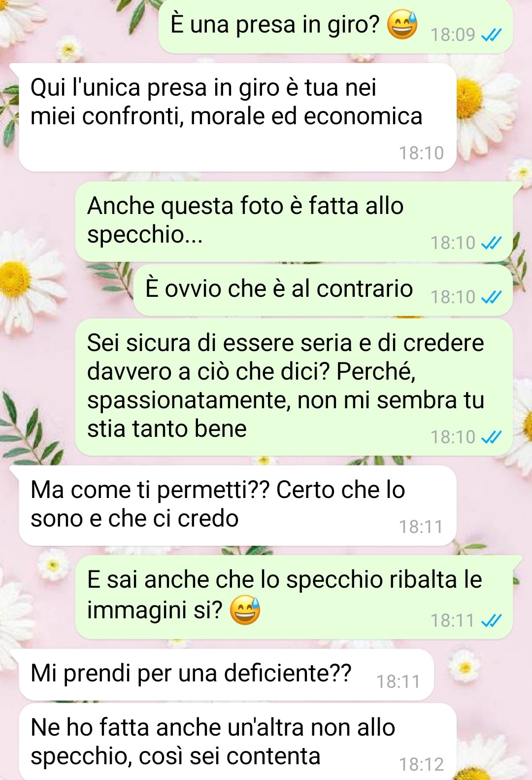
Task: Tap the 18:12 timestamp on last message
Action: point(421,765)
